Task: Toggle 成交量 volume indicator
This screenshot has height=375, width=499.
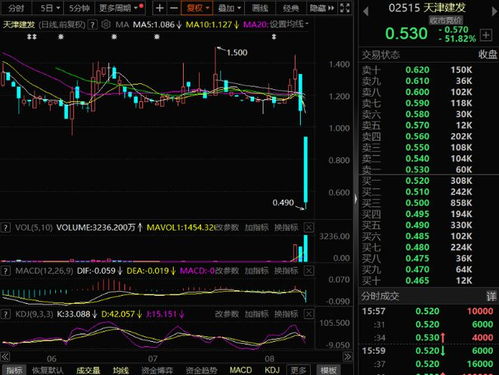Action: point(88,370)
